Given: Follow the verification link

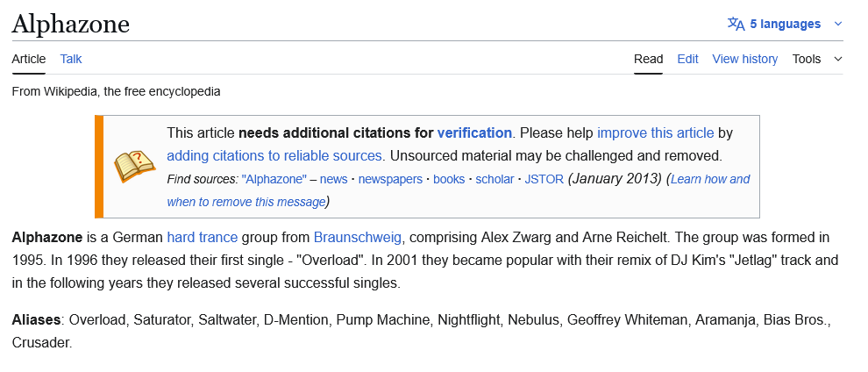Looking at the screenshot, I should point(474,133).
